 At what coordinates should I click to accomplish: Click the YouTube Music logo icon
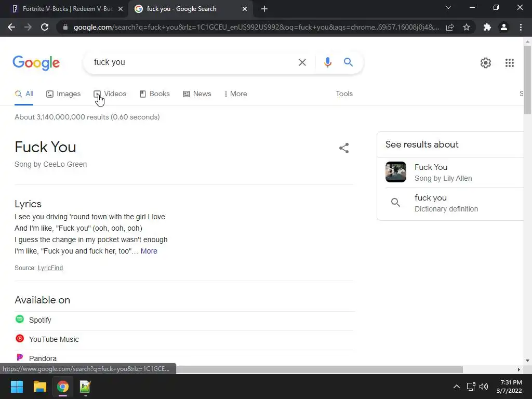(x=20, y=339)
